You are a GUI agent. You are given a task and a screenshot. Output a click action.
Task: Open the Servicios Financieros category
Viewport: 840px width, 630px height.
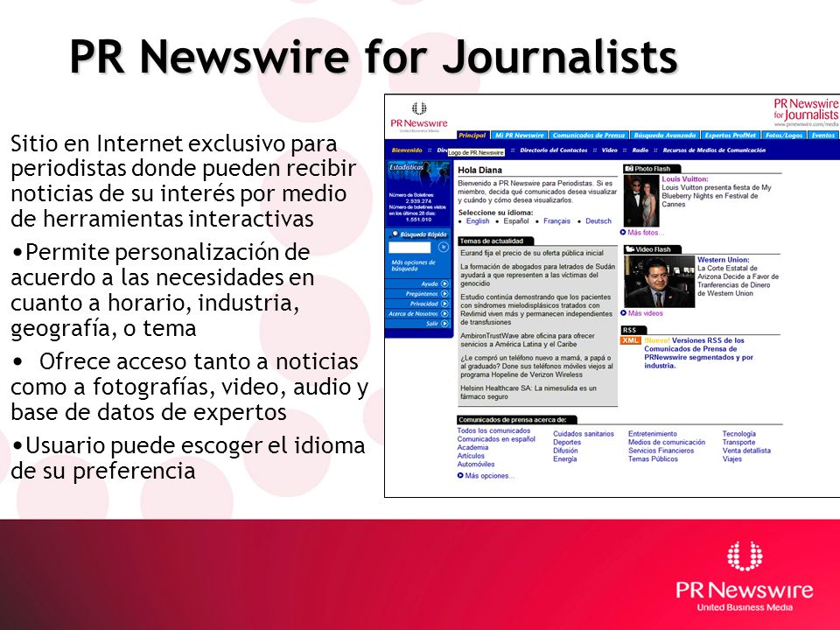point(661,451)
